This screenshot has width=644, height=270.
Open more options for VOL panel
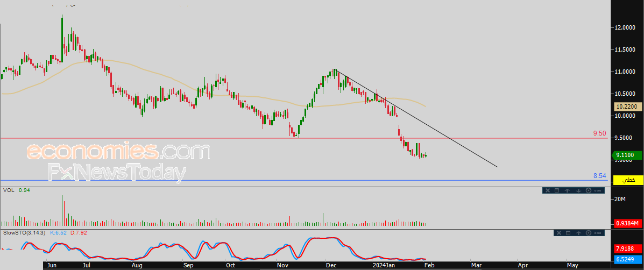coord(598,190)
